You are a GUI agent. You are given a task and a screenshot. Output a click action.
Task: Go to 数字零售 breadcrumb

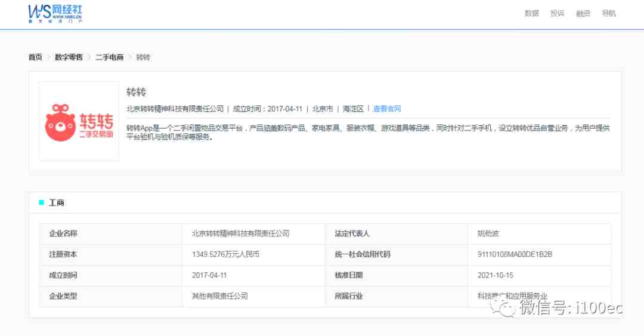(69, 57)
